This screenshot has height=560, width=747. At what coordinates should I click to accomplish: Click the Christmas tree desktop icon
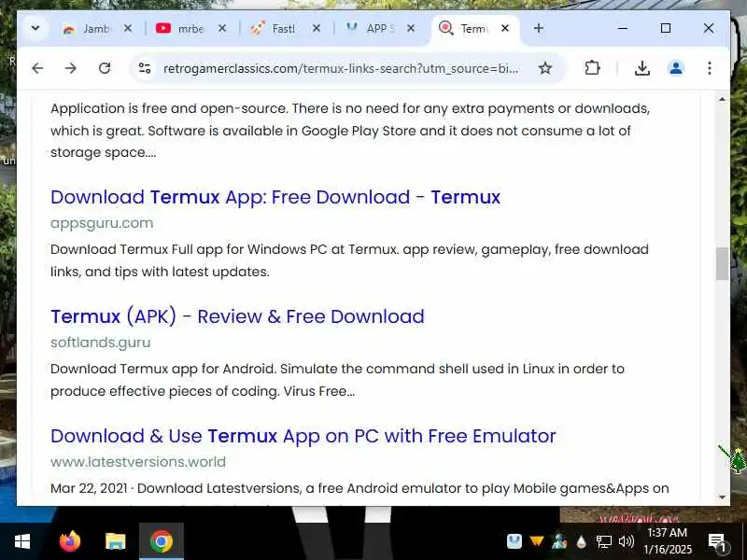coord(736,460)
